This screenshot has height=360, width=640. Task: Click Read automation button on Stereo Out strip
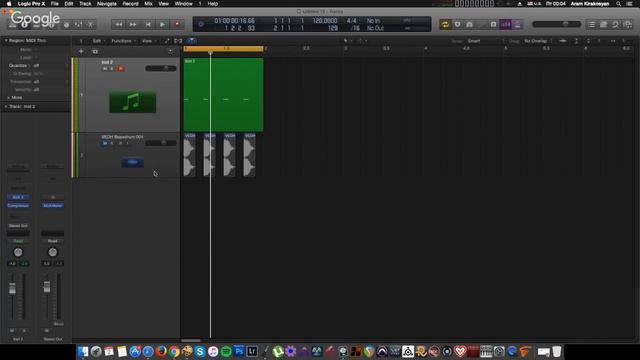(53, 241)
